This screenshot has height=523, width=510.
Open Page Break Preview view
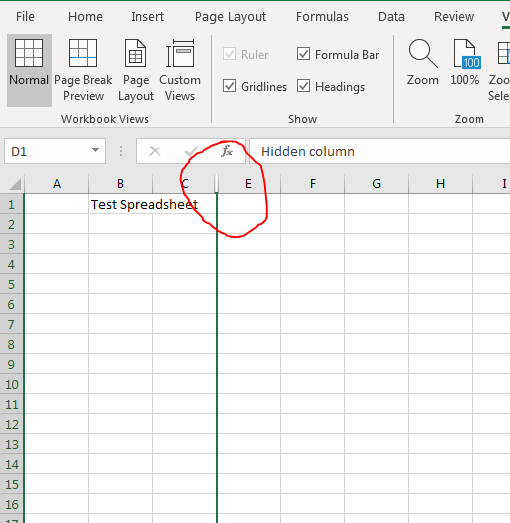[83, 70]
